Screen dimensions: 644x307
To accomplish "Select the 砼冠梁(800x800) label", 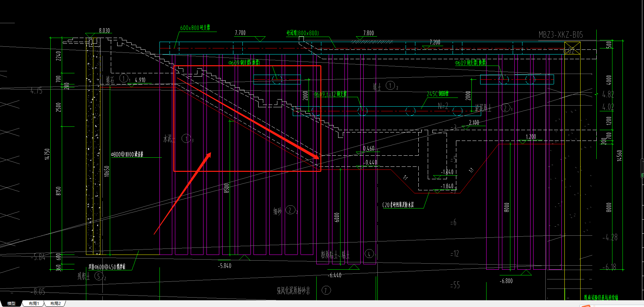I will [x=303, y=33].
